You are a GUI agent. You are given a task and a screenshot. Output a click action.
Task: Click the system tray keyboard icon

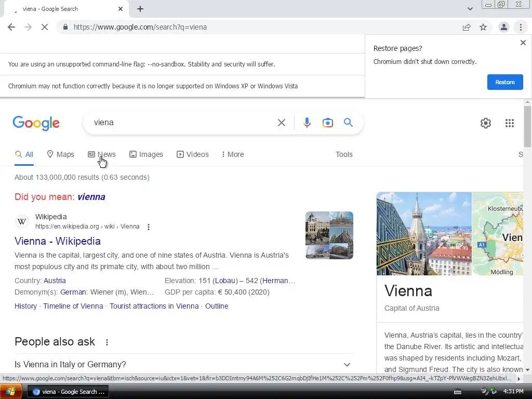pyautogui.click(x=457, y=392)
